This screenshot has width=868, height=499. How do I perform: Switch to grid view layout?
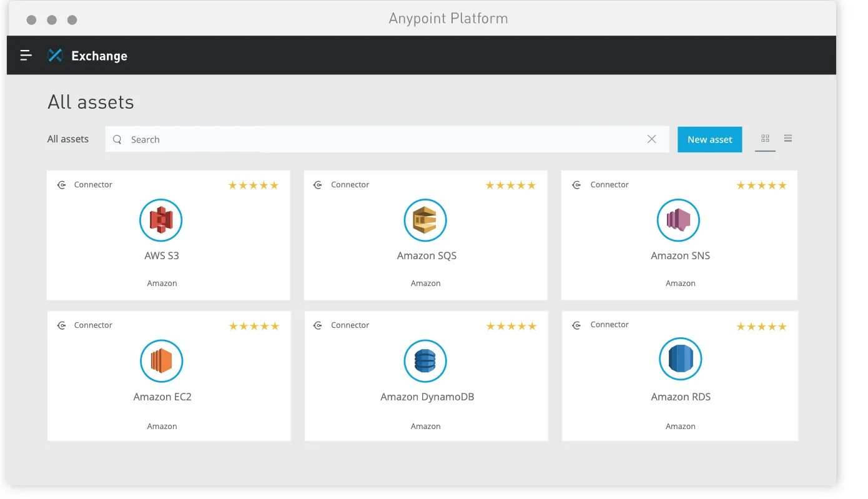coord(765,139)
